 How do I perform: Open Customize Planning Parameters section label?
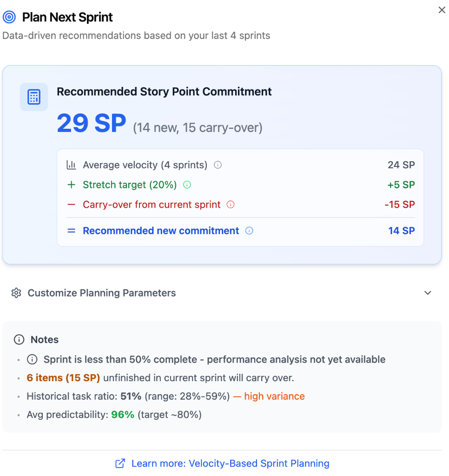tap(102, 293)
